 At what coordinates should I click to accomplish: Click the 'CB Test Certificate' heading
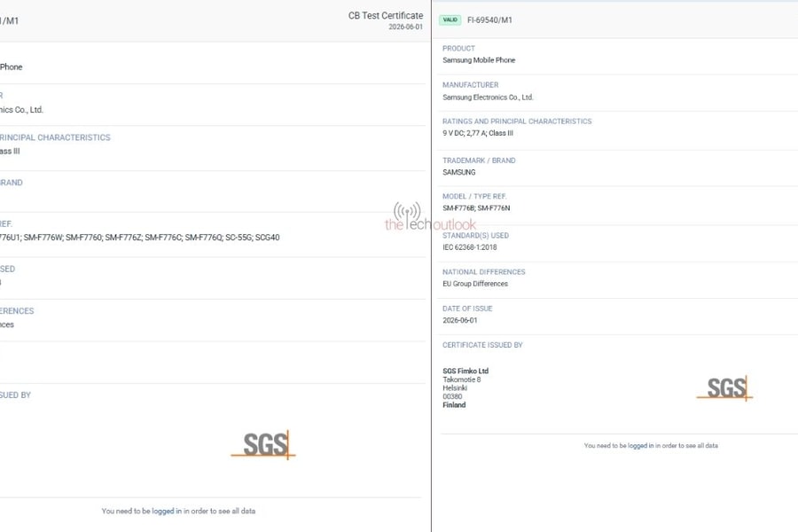[386, 16]
